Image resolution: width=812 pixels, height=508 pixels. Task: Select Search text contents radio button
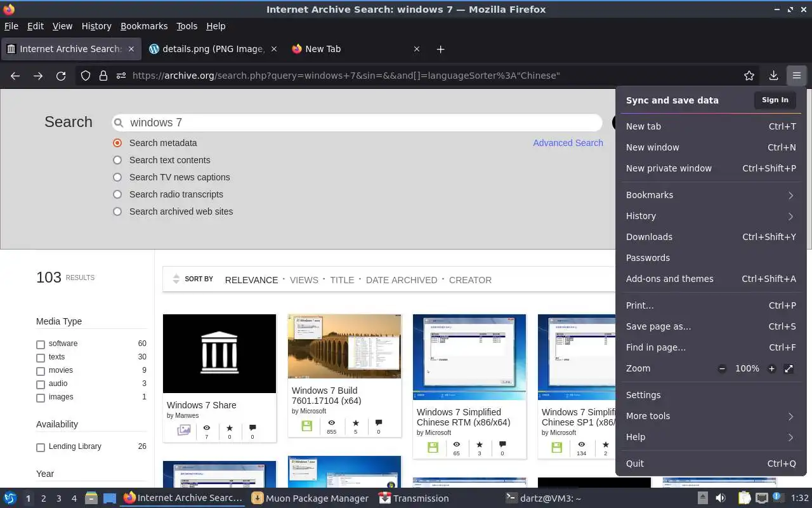(117, 160)
